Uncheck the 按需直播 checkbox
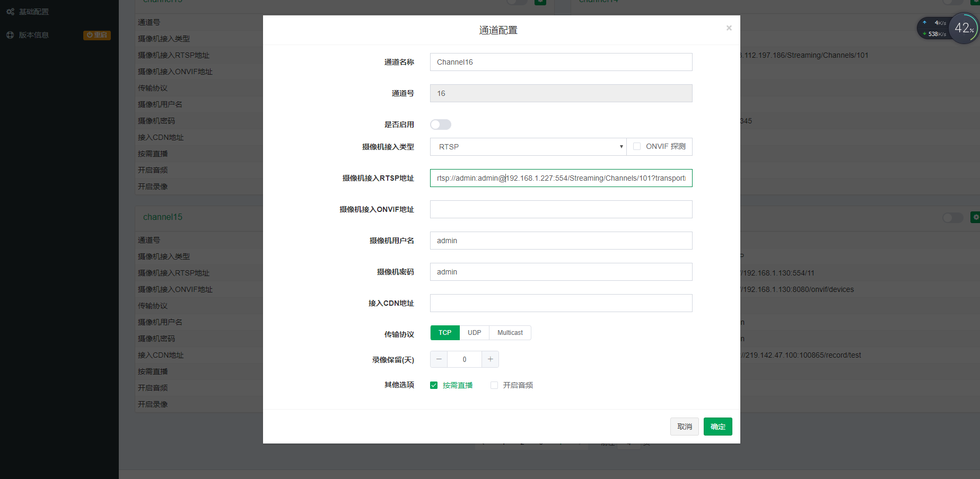This screenshot has height=479, width=980. (x=434, y=385)
